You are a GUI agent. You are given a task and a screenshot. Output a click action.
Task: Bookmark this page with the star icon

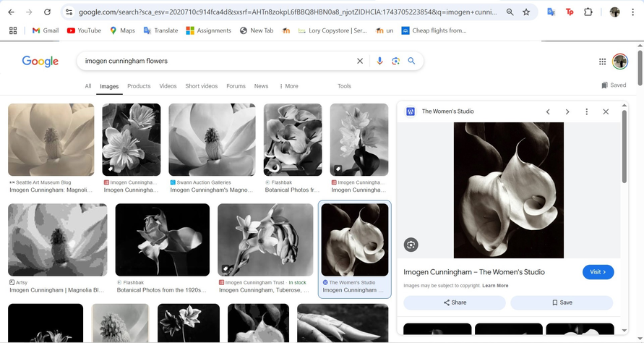tap(526, 12)
